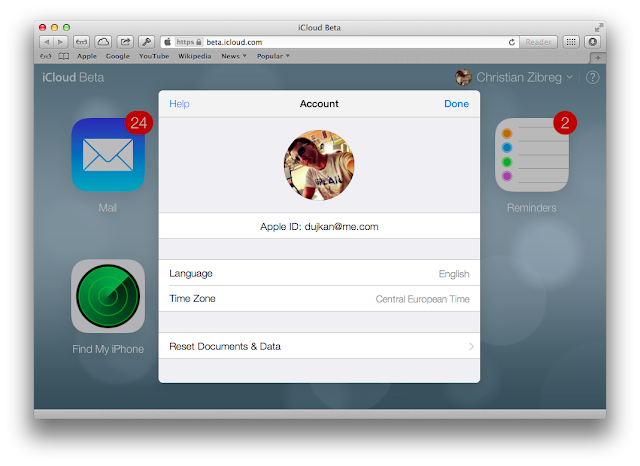Click the iCloud help question mark icon
Screen dimensions: 640x466
tap(592, 77)
